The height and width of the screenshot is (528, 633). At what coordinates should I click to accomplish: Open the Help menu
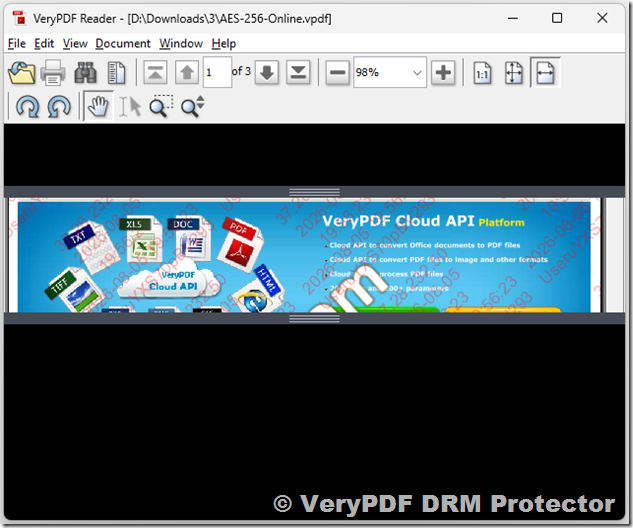tap(224, 43)
